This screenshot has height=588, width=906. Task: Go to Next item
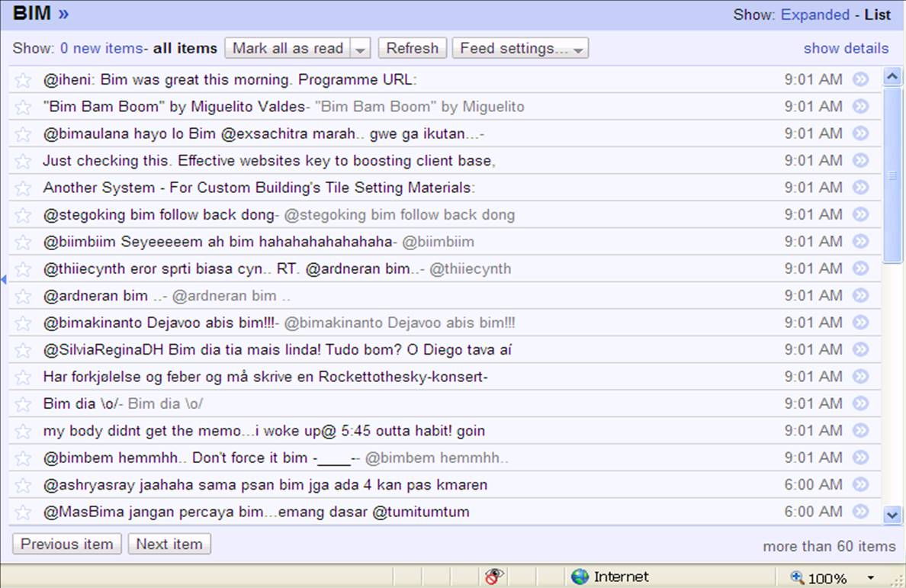click(x=169, y=544)
